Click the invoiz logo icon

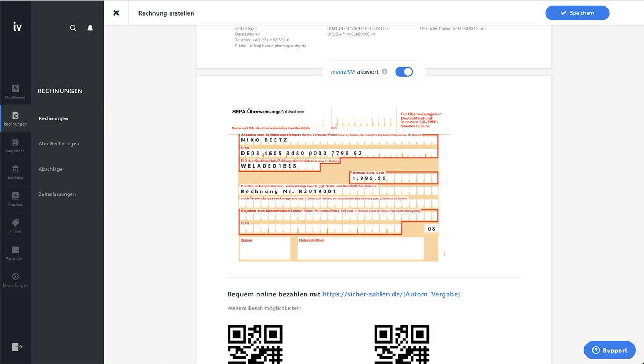pyautogui.click(x=17, y=27)
